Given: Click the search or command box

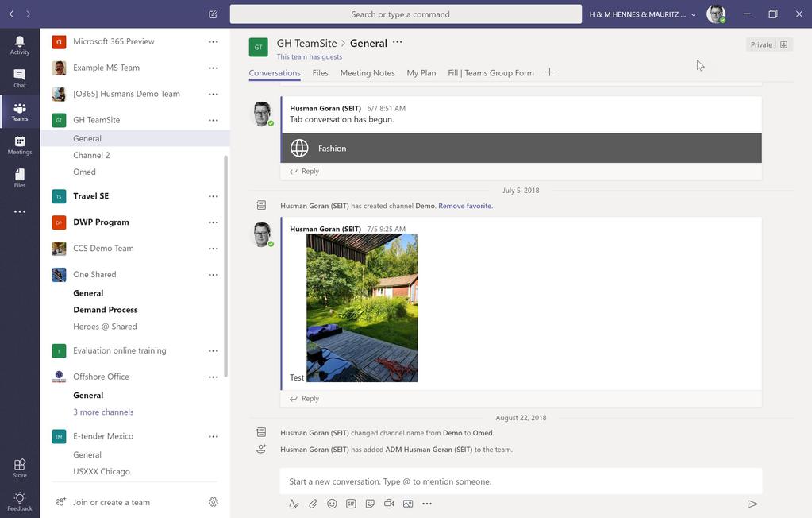Looking at the screenshot, I should tap(406, 14).
